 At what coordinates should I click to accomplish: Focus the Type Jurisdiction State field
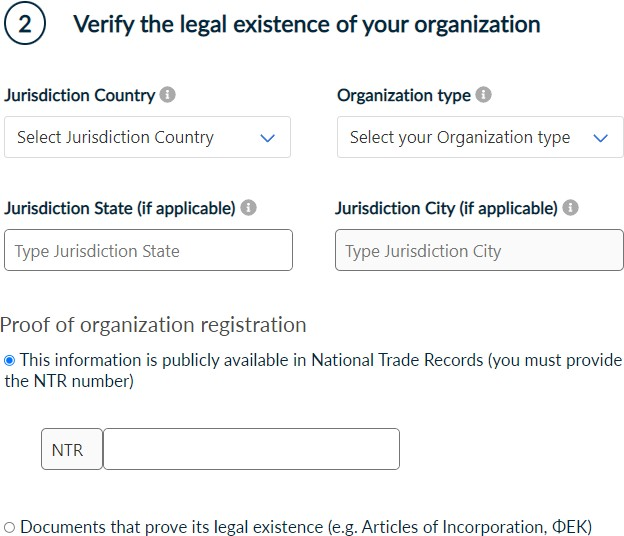pos(148,250)
